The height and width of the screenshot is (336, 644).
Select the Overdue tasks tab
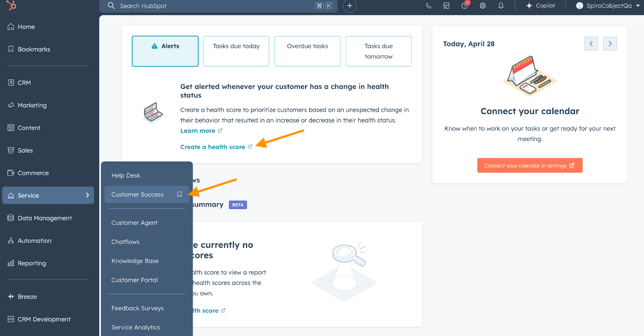(308, 51)
